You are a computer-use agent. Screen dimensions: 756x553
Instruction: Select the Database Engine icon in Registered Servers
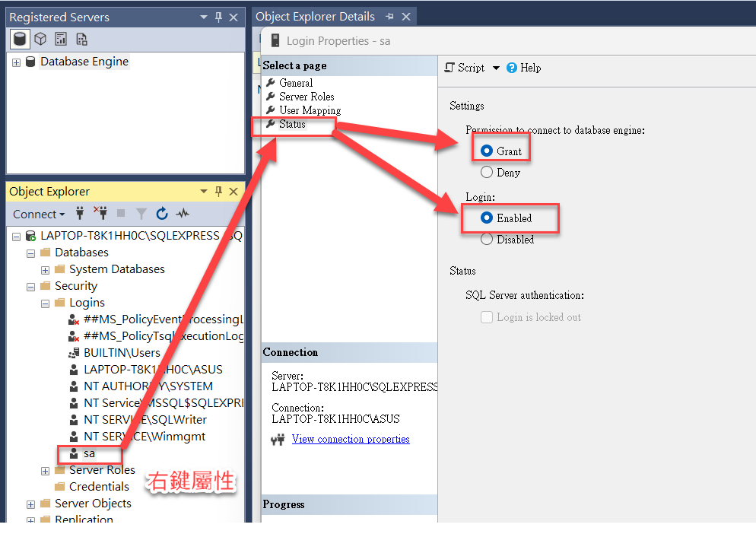[21, 38]
